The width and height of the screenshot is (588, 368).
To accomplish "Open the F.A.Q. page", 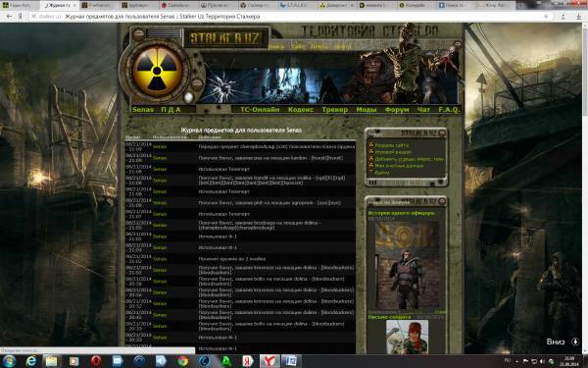I will click(449, 110).
